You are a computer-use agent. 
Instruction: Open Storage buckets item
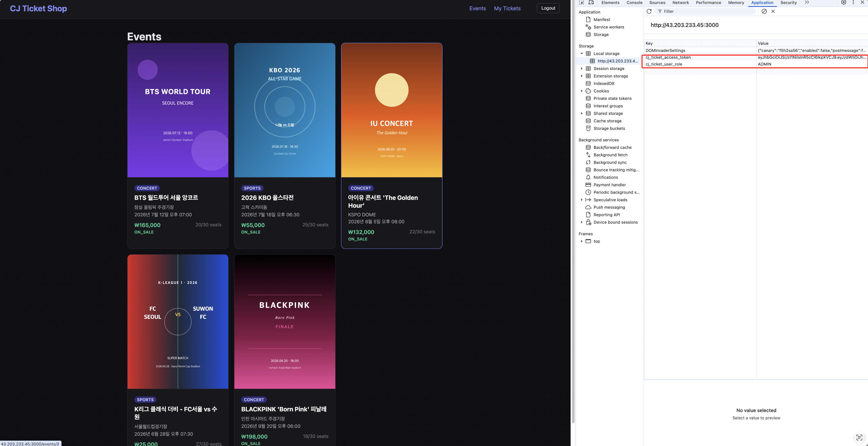[609, 129]
